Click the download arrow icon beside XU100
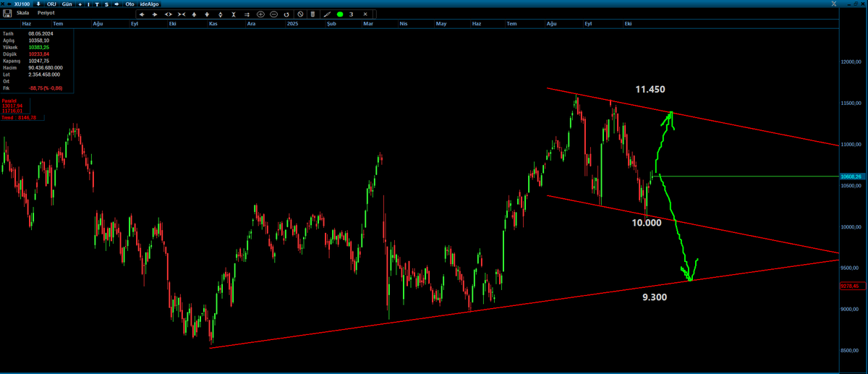The image size is (868, 374). tap(38, 4)
